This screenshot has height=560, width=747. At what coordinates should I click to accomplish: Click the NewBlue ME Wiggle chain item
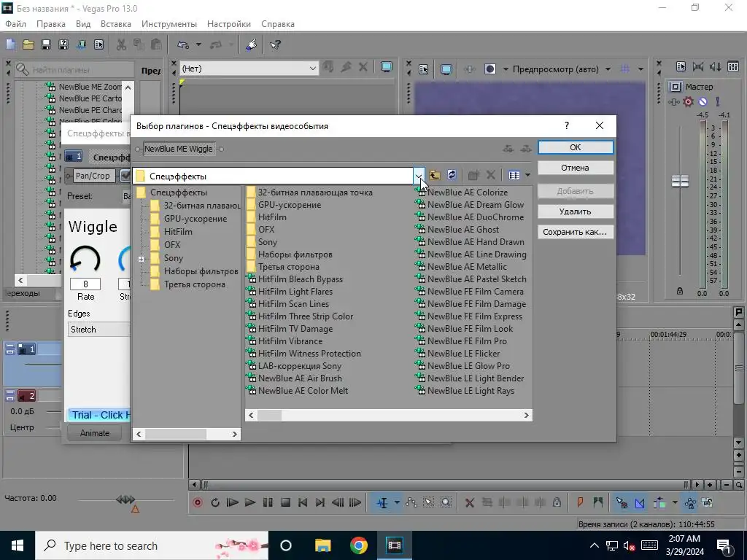[x=179, y=149]
